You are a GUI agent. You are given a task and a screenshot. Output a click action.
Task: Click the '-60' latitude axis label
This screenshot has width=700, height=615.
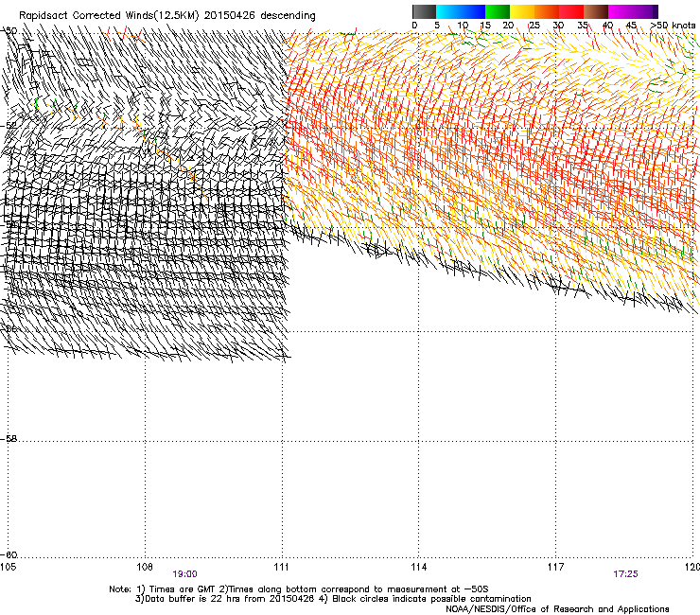click(9, 554)
